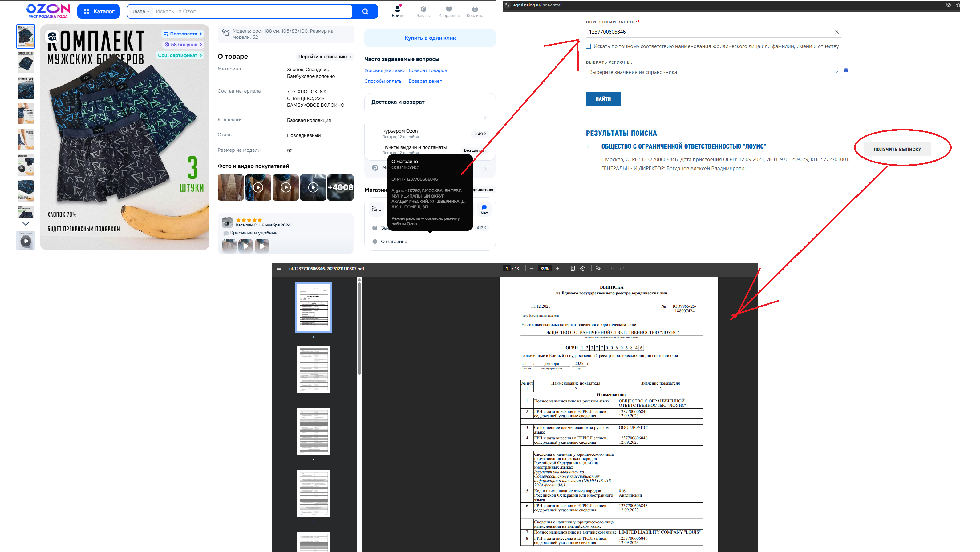Zoom in on the PDF document
The height and width of the screenshot is (552, 980).
(558, 268)
